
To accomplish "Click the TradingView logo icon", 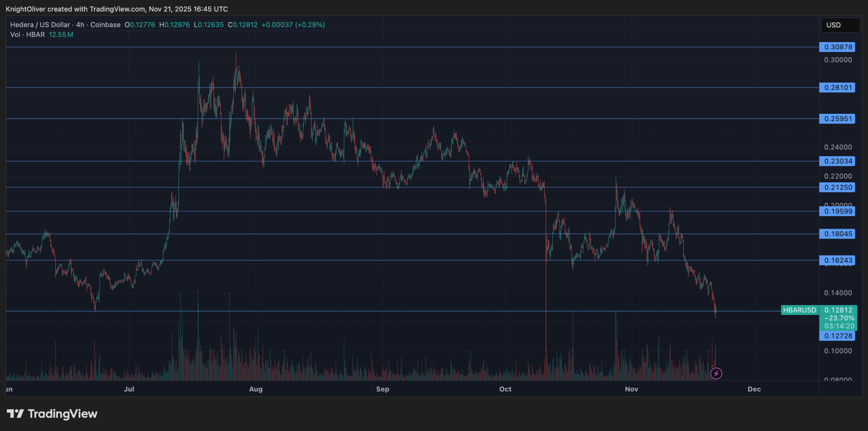I will (15, 414).
